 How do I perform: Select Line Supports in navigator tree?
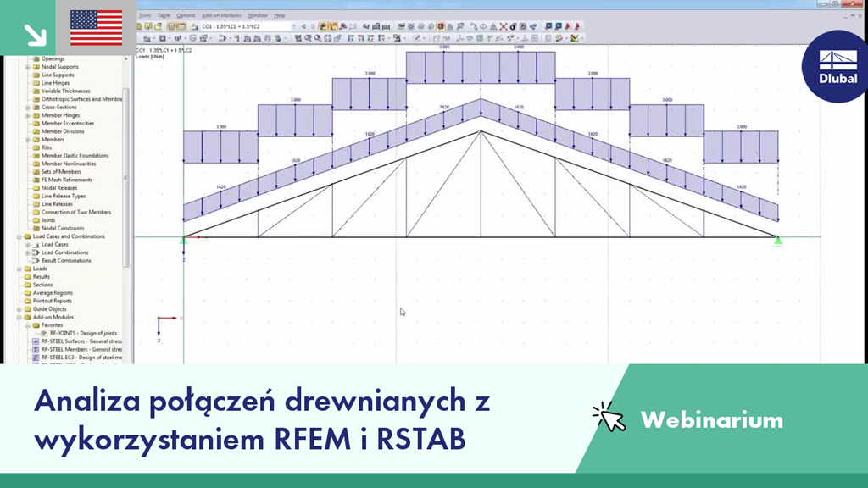point(58,75)
